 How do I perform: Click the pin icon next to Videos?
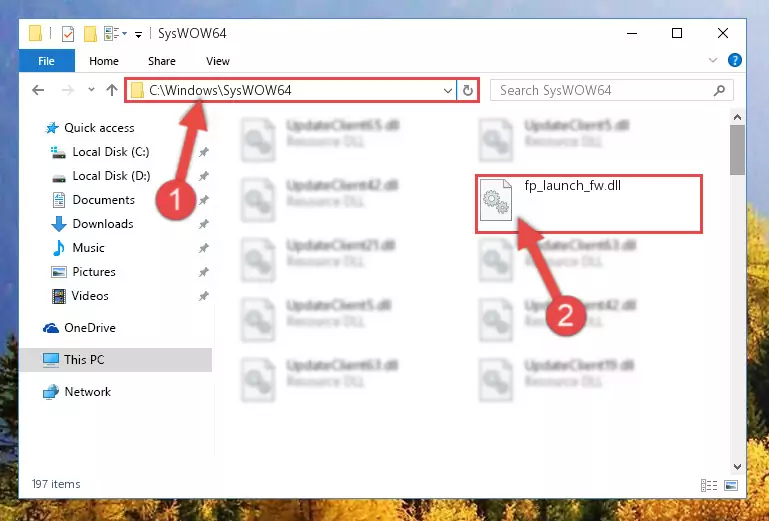click(x=204, y=296)
